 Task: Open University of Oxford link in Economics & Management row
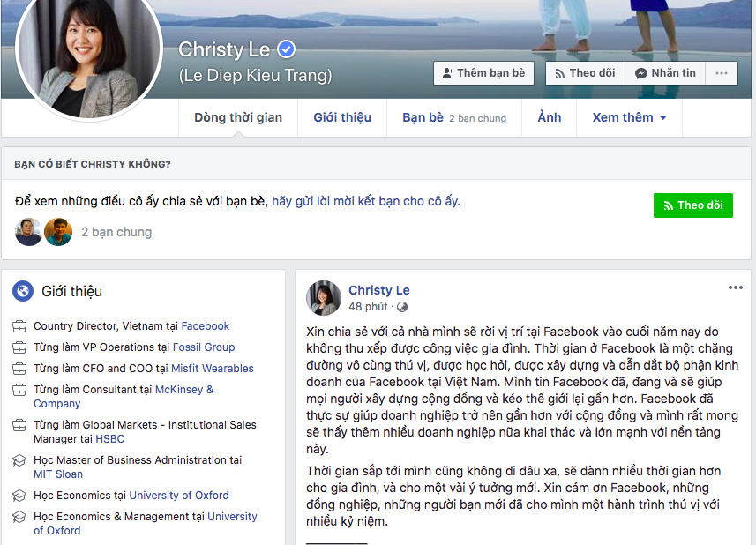pos(146,523)
